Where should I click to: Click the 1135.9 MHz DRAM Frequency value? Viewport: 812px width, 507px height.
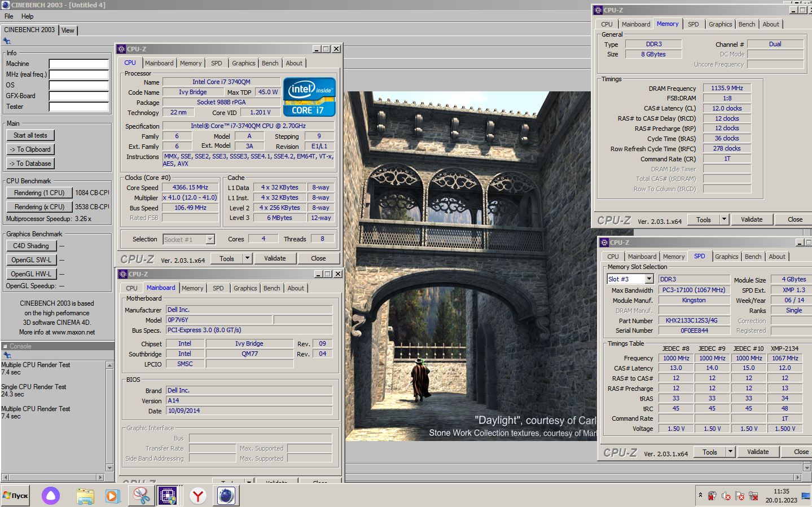click(x=727, y=89)
